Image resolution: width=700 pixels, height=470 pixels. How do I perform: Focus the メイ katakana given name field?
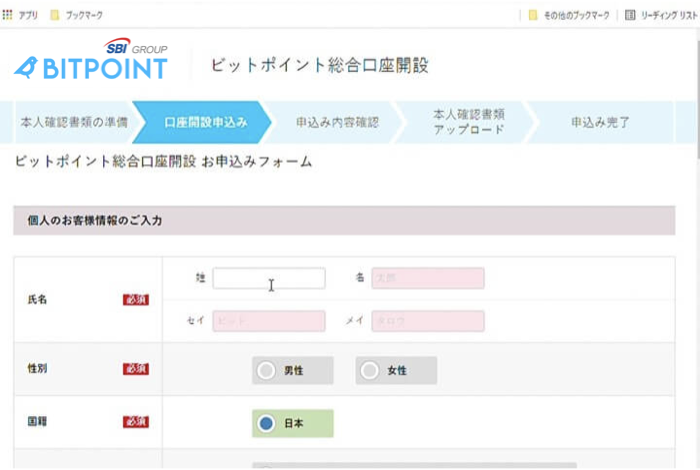[428, 321]
